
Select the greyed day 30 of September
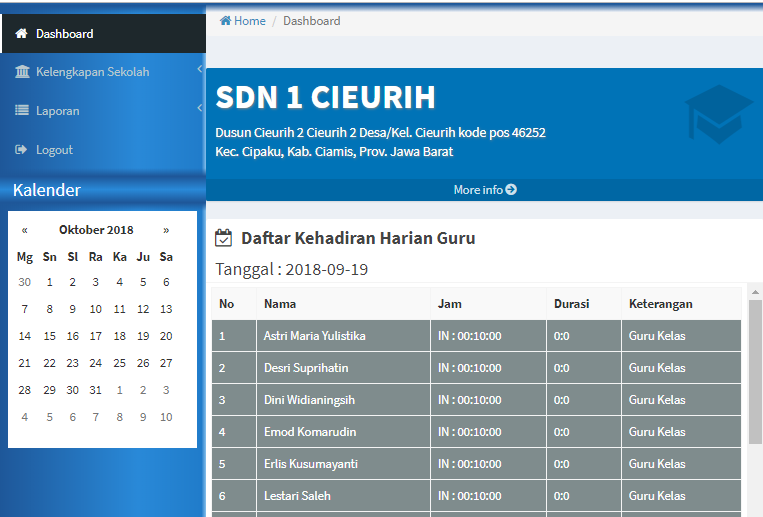(x=25, y=282)
